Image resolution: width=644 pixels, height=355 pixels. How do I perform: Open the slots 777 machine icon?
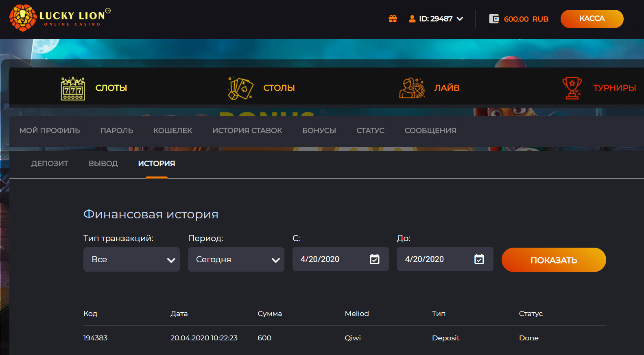[x=73, y=88]
